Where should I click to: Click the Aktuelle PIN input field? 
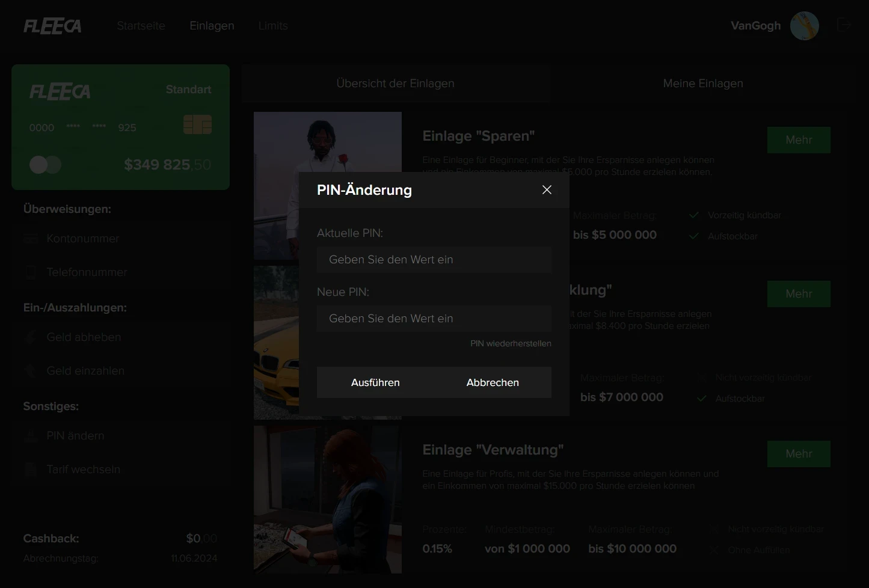(x=434, y=260)
